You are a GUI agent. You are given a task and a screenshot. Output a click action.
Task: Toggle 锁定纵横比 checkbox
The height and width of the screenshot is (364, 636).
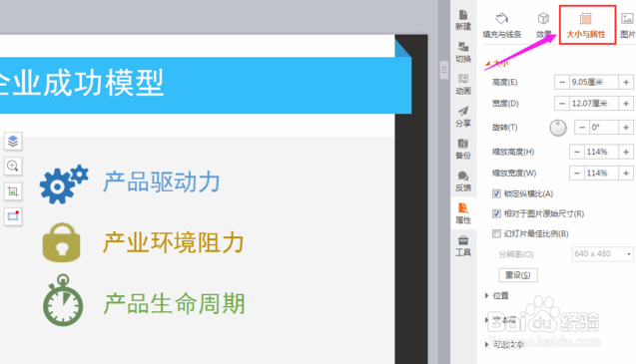(496, 193)
